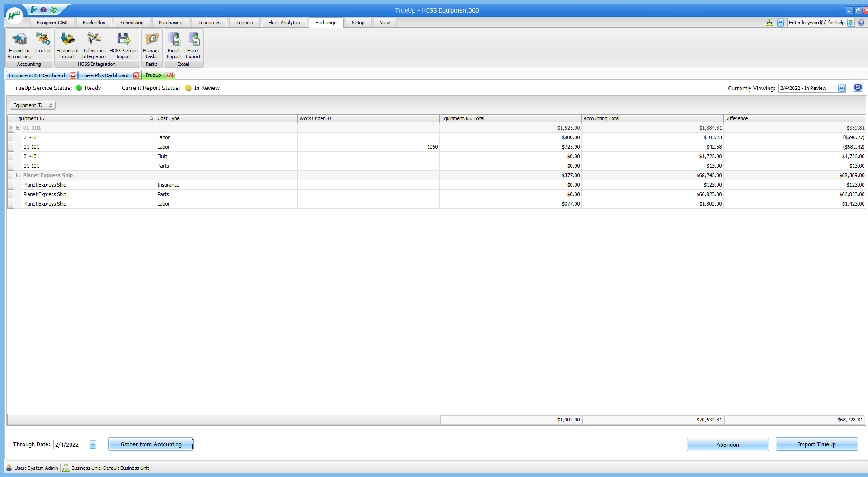Image resolution: width=868 pixels, height=477 pixels.
Task: Switch to the FuelerPlus Dashboard tab
Action: (x=105, y=75)
